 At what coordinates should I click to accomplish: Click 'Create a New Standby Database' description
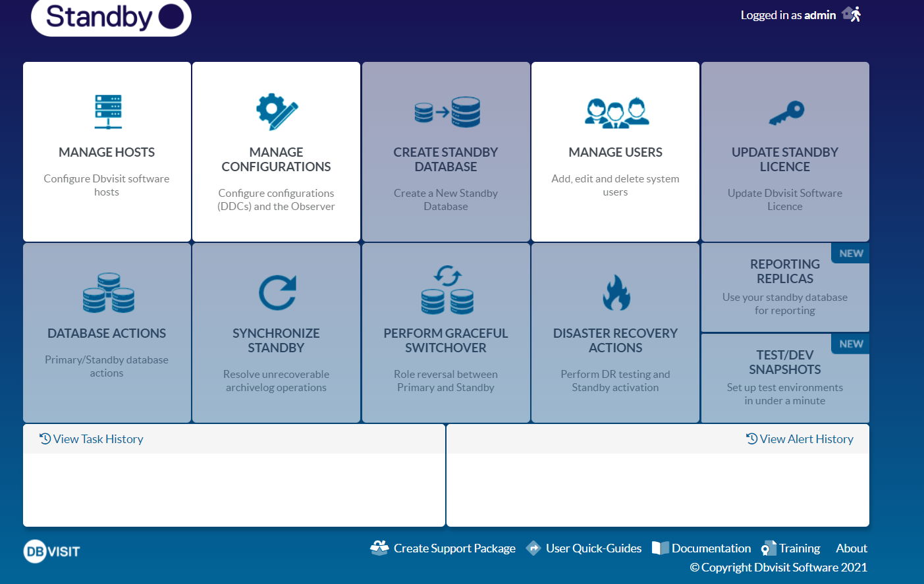[446, 199]
